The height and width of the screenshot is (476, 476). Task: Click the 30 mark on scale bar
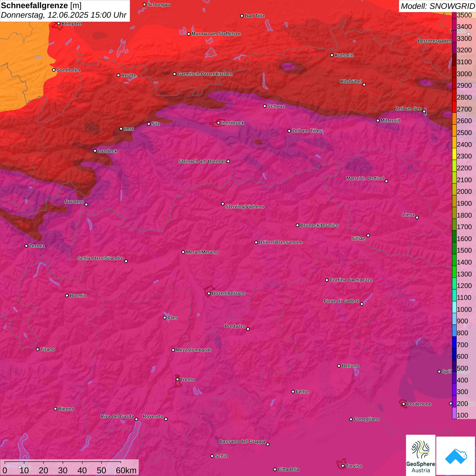click(63, 470)
